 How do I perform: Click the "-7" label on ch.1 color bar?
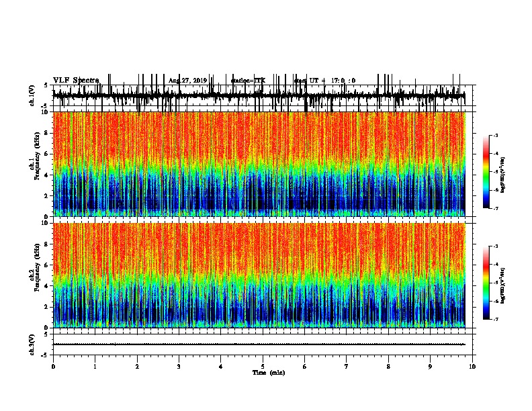pos(496,208)
